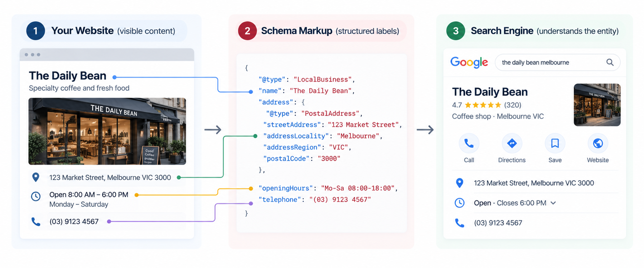Viewport: 644px width, 268px height.
Task: Click the website address 123 Market Street, Melbourne
Action: pos(110,178)
